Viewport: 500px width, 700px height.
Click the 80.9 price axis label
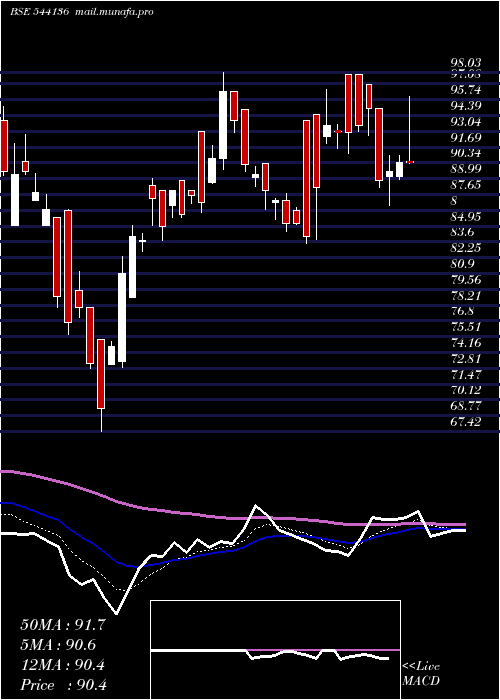(462, 264)
